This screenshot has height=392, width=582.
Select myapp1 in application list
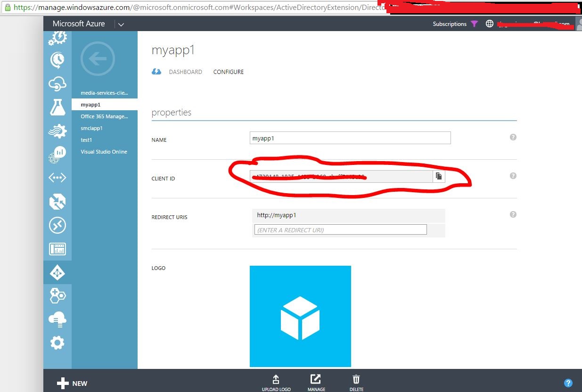(105, 105)
